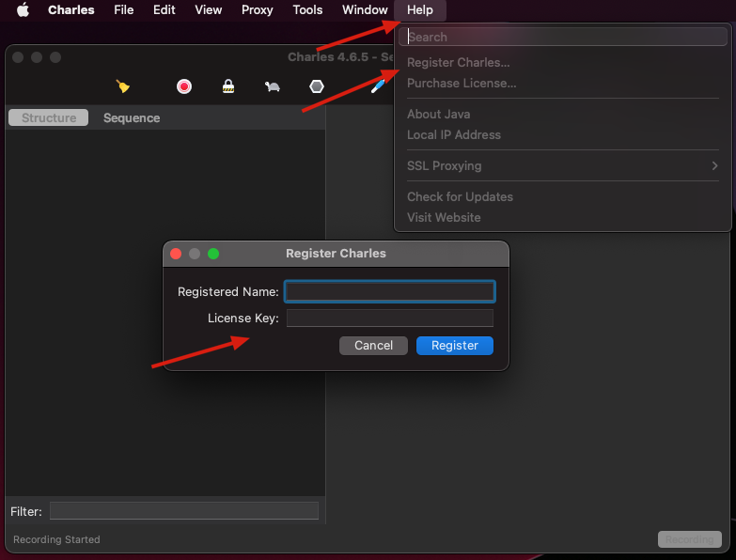Click the Help menu Search field
736x560 pixels.
tap(563, 37)
